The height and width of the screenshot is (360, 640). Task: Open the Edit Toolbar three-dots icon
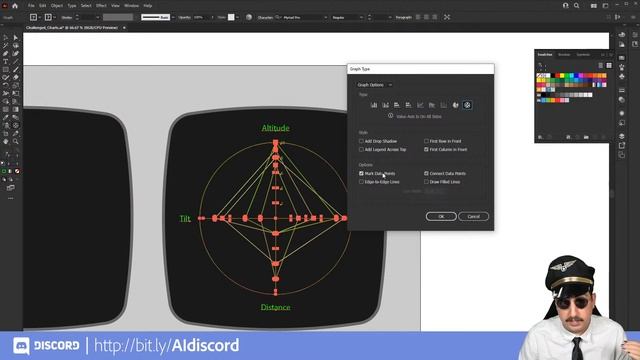click(x=11, y=198)
